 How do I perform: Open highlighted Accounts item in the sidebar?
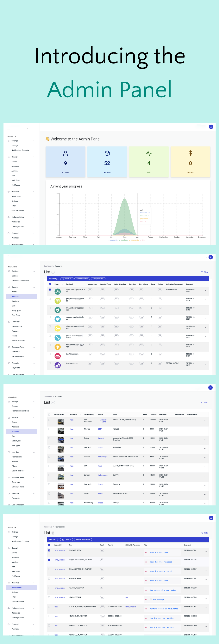click(16, 296)
